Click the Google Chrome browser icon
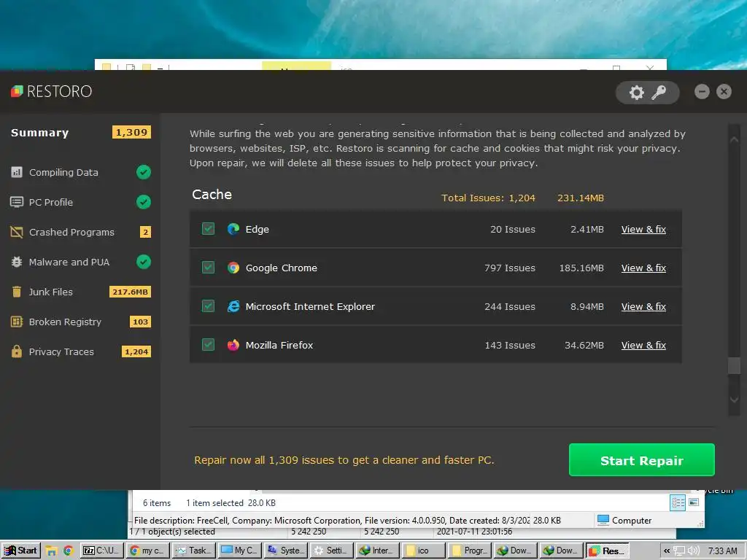 pyautogui.click(x=233, y=268)
